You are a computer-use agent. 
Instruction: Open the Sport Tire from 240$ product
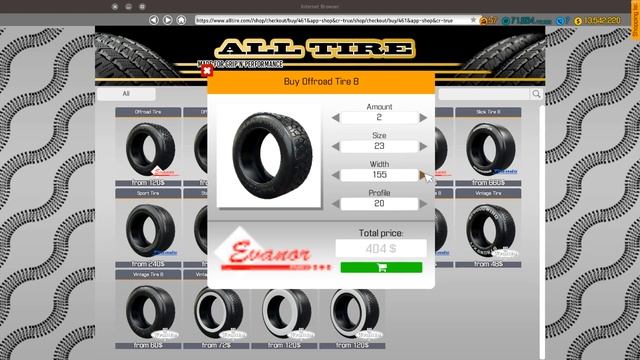[x=148, y=228]
